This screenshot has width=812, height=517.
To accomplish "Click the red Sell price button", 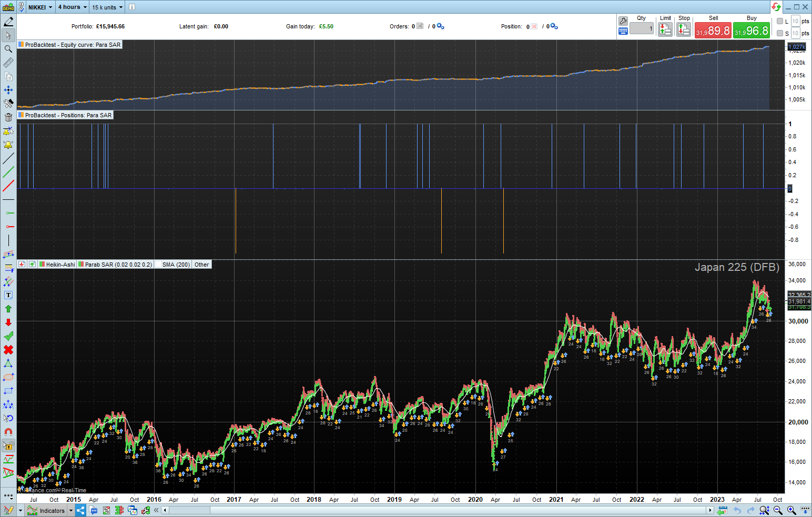I will pyautogui.click(x=713, y=31).
